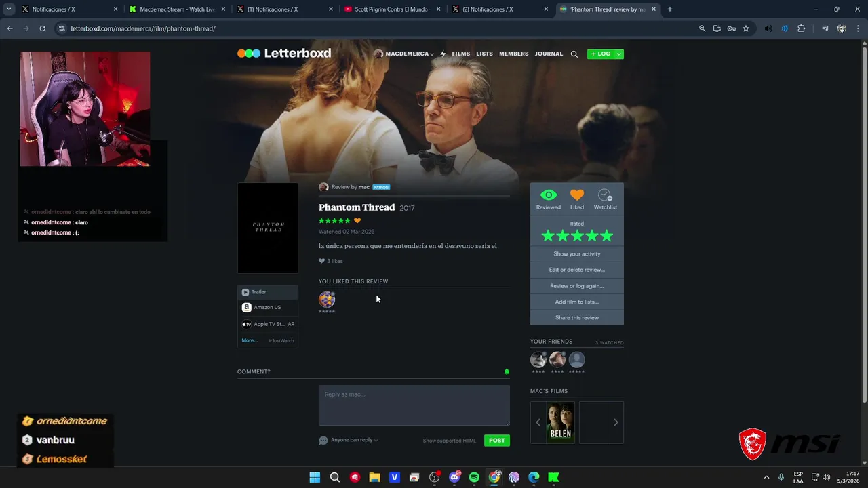The width and height of the screenshot is (868, 488).
Task: Click the 2017 year link
Action: click(407, 208)
